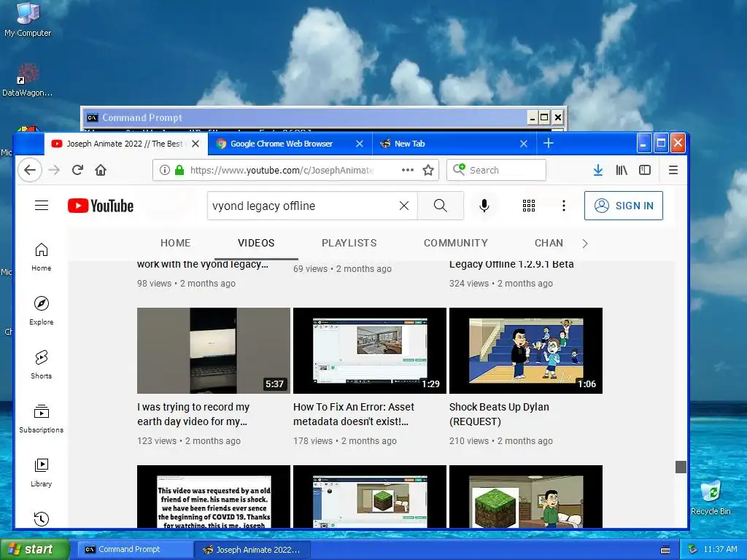The width and height of the screenshot is (747, 560).
Task: Click the browser Back arrow button
Action: [30, 170]
